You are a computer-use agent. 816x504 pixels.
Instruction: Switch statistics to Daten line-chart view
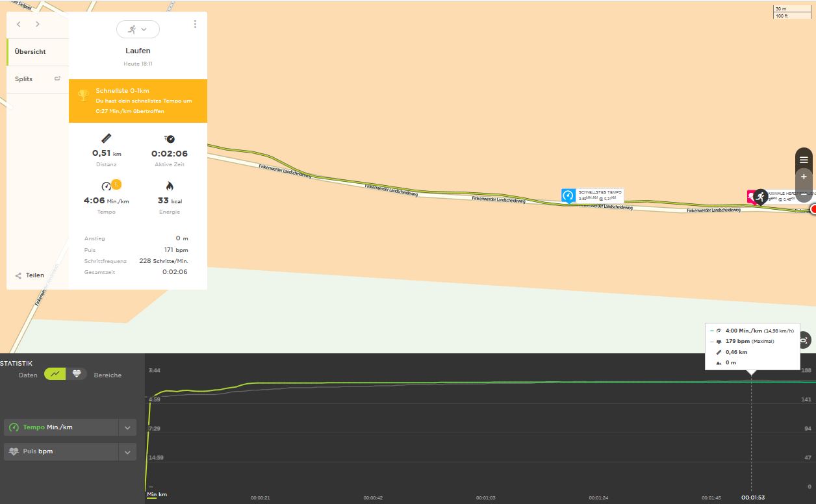(55, 374)
